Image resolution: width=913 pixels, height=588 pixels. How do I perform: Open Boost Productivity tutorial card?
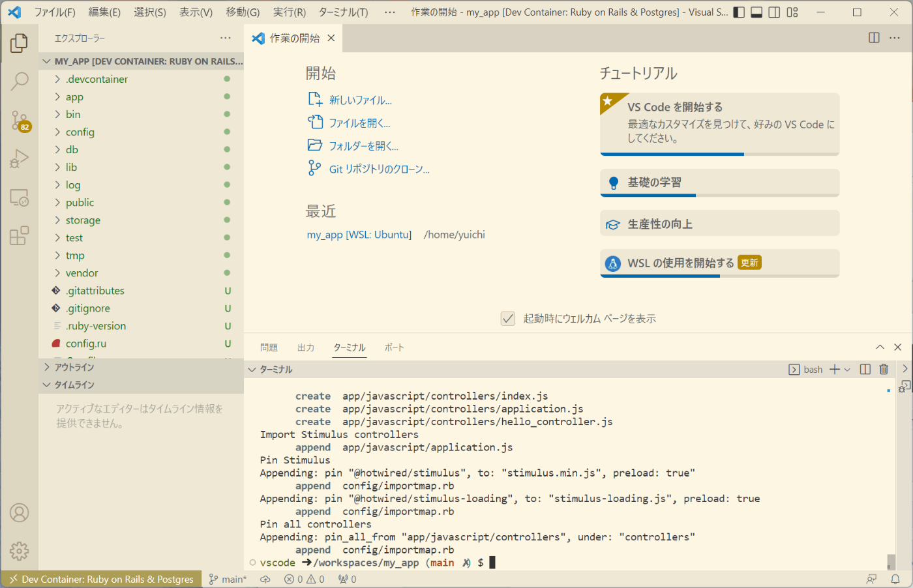coord(719,224)
